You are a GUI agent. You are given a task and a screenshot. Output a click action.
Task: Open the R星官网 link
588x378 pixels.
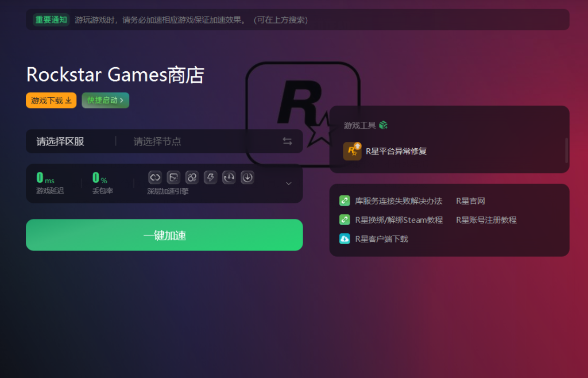(x=470, y=201)
